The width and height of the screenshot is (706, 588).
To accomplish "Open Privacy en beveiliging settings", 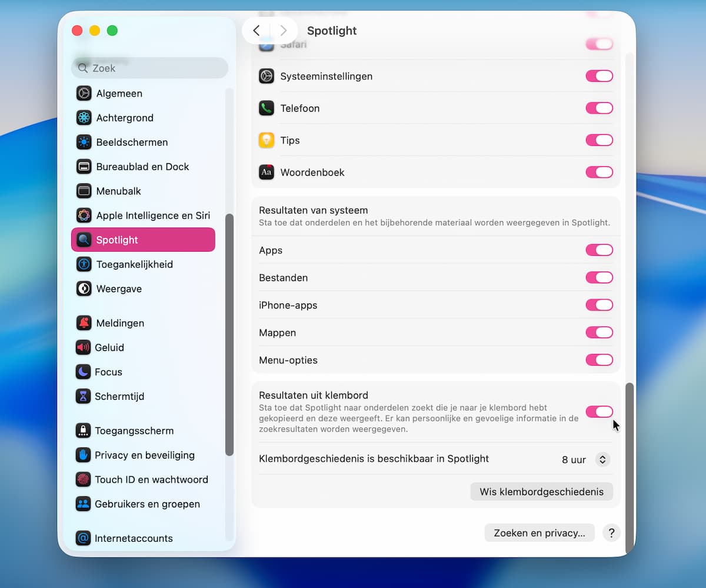I will coord(144,455).
